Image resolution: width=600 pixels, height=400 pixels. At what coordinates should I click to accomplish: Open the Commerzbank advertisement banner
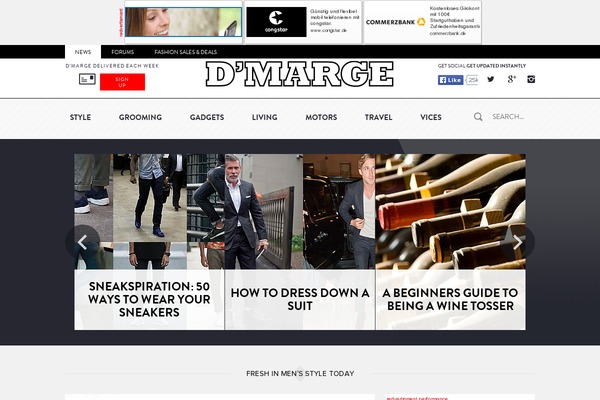(x=422, y=22)
